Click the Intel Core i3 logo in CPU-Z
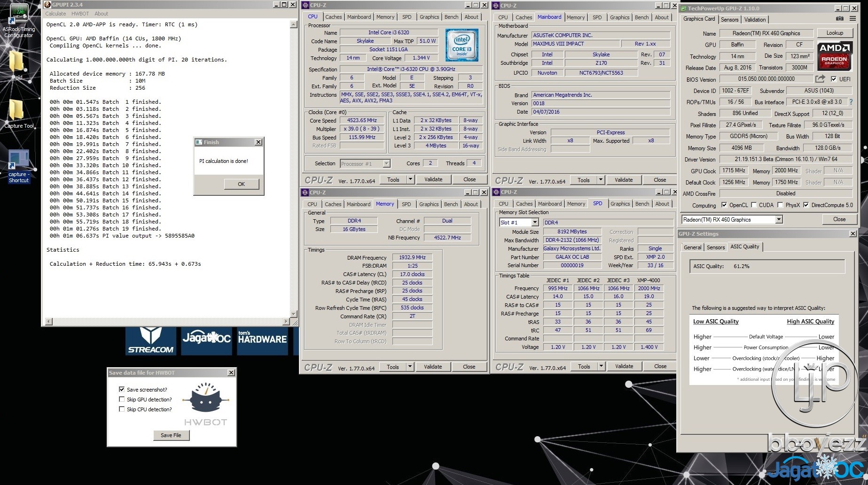Viewport: 868px width, 485px height. (x=461, y=45)
